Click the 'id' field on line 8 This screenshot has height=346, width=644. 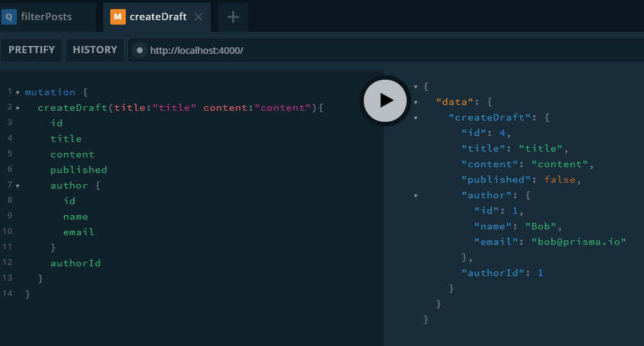pyautogui.click(x=69, y=201)
